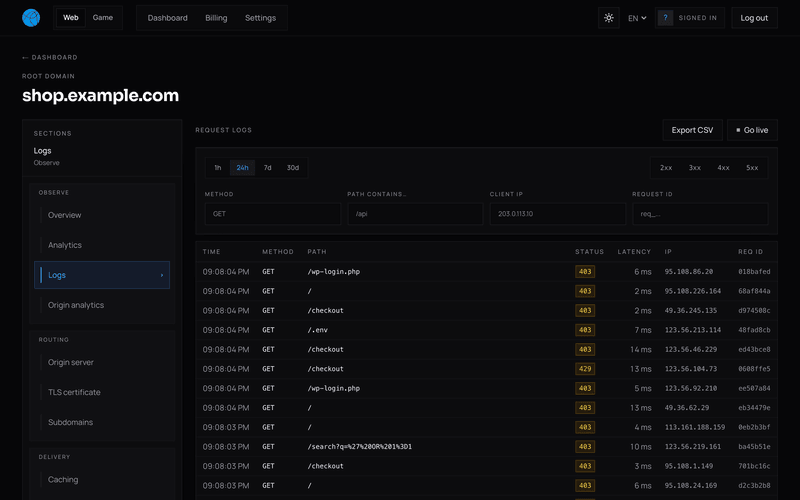Image resolution: width=800 pixels, height=500 pixels.
Task: Click the Log out button
Action: 754,18
